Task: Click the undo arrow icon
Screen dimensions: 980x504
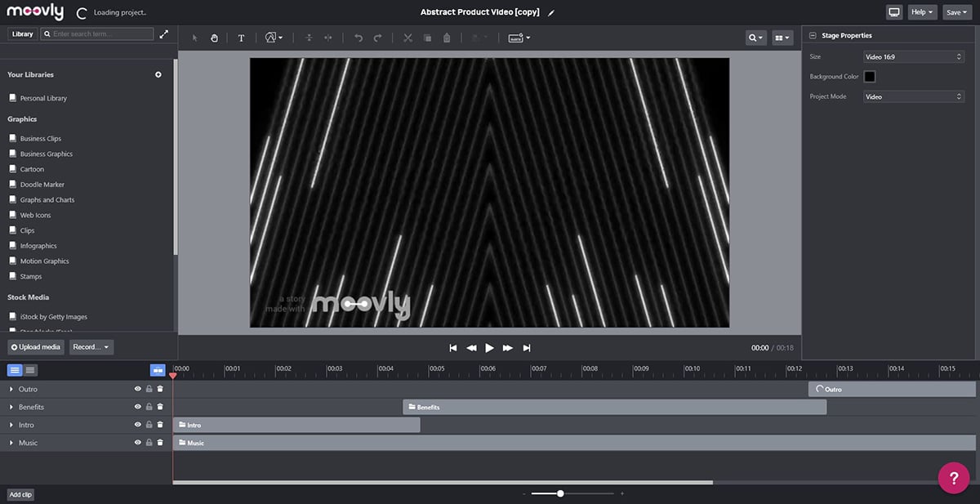Action: click(358, 38)
